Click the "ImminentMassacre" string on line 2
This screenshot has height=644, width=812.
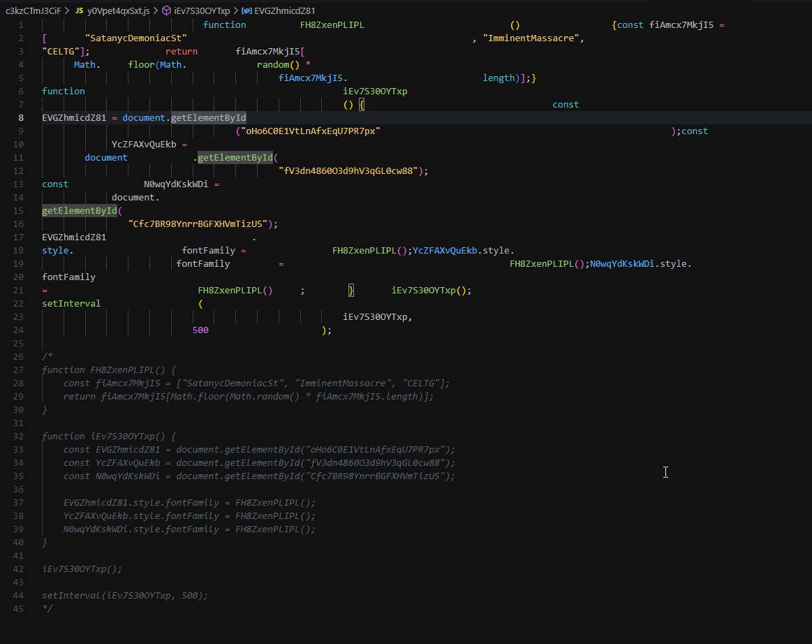[x=531, y=38]
